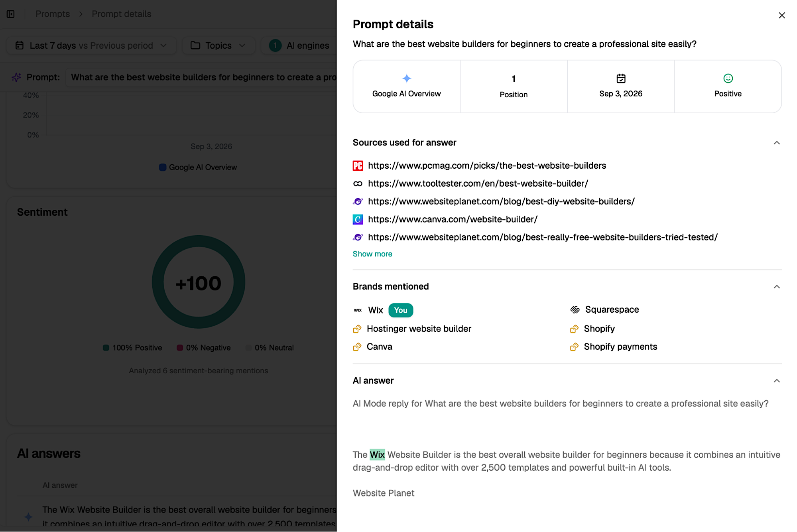Click the Topics folder icon
The height and width of the screenshot is (532, 797).
(195, 45)
